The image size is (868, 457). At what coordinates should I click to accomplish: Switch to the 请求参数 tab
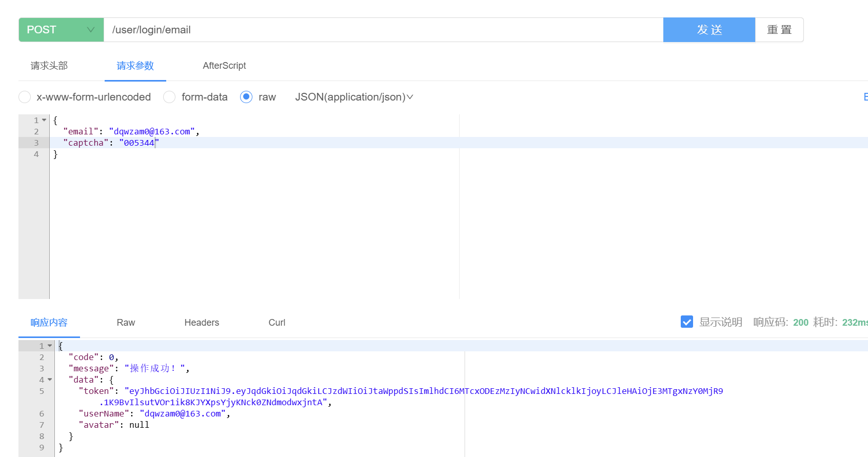135,66
